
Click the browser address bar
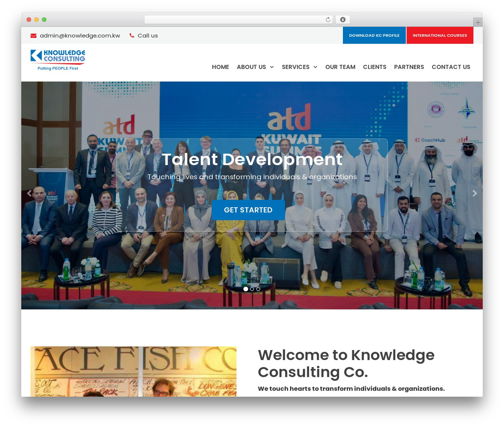point(238,20)
